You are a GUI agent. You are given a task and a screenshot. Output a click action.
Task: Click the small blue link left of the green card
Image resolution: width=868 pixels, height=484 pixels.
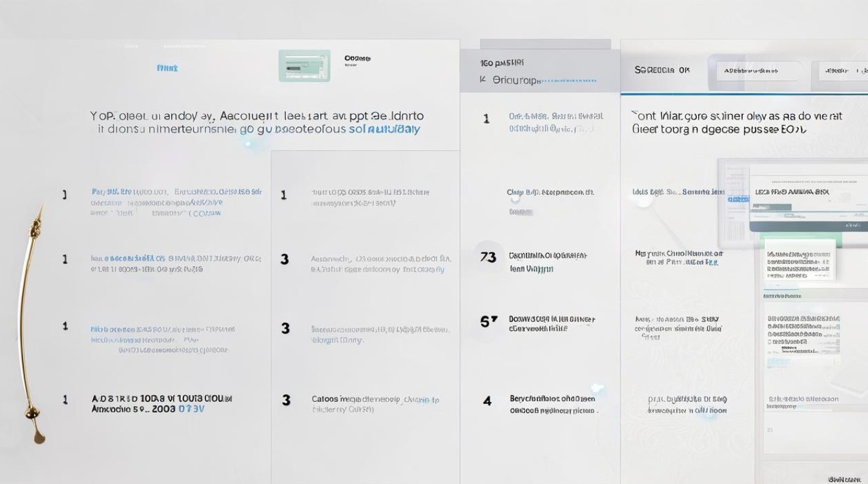coord(167,68)
